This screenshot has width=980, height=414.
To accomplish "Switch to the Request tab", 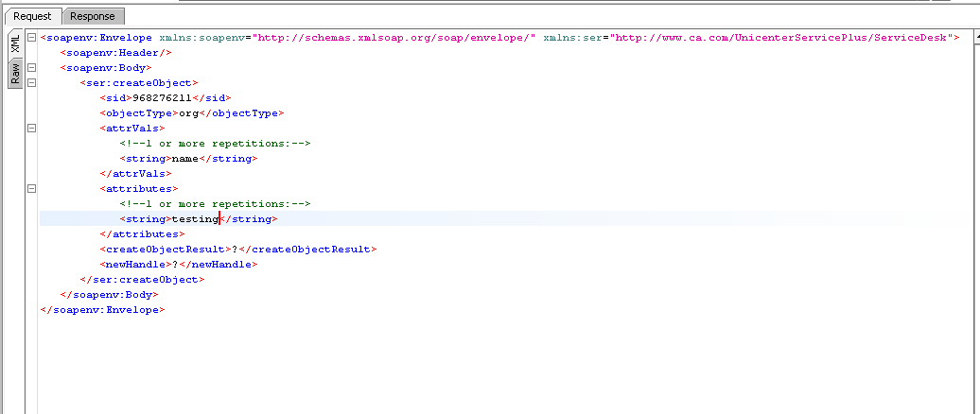I will (32, 16).
